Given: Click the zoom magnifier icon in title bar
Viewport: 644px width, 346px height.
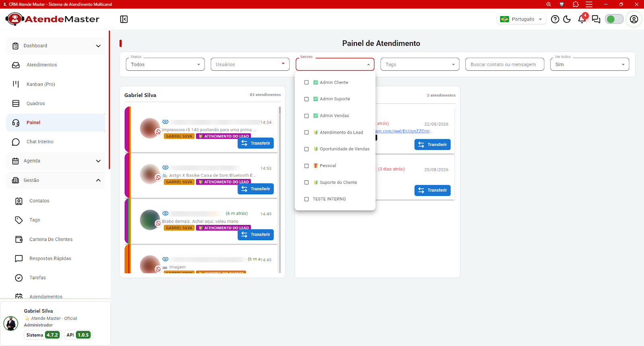Looking at the screenshot, I should [549, 4].
